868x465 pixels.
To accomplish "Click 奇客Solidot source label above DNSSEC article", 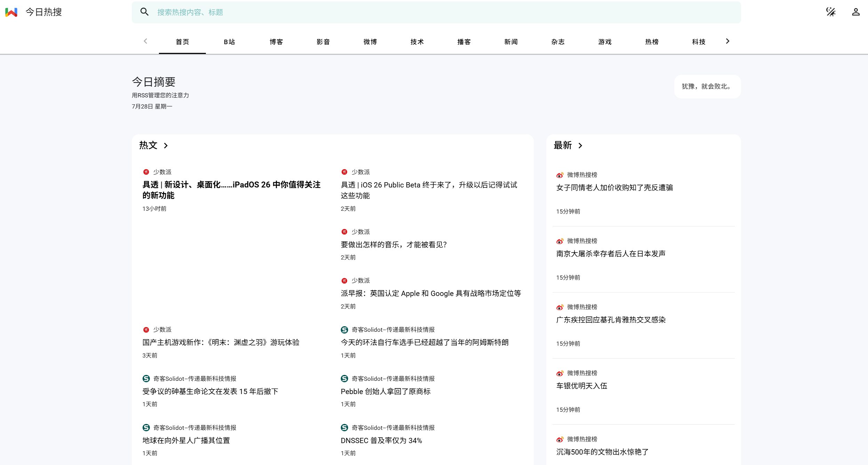I will coord(393,428).
